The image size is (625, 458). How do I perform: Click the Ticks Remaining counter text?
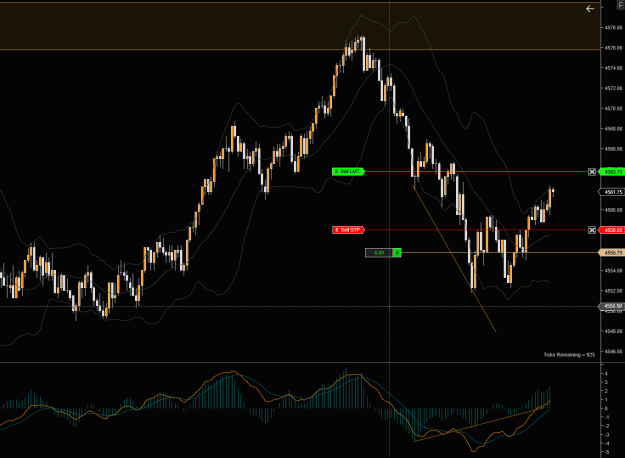pyautogui.click(x=569, y=354)
